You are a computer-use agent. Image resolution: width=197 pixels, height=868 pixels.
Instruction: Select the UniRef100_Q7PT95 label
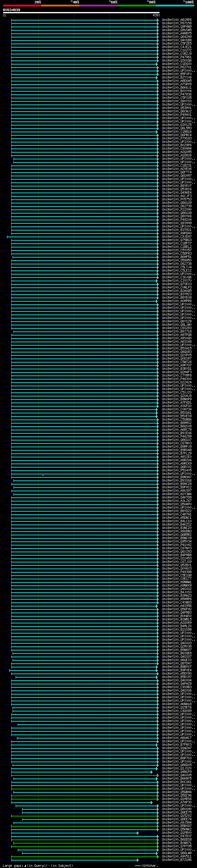click(x=176, y=846)
